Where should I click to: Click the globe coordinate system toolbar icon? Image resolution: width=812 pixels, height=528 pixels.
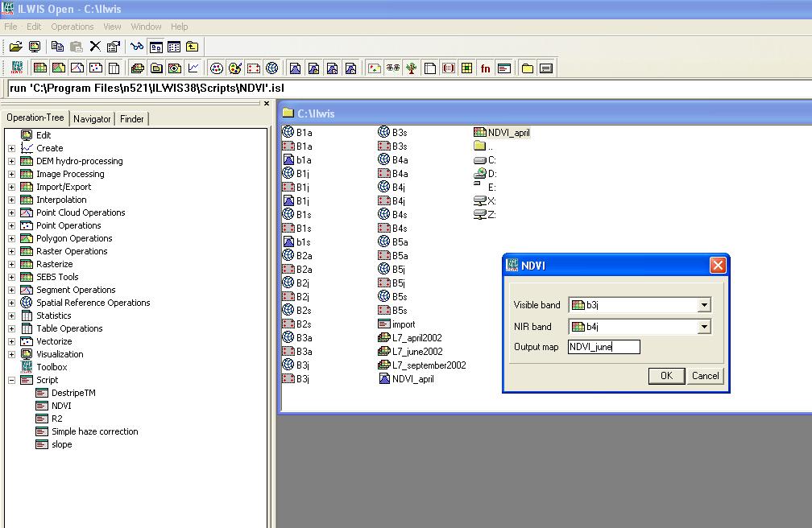click(x=272, y=68)
